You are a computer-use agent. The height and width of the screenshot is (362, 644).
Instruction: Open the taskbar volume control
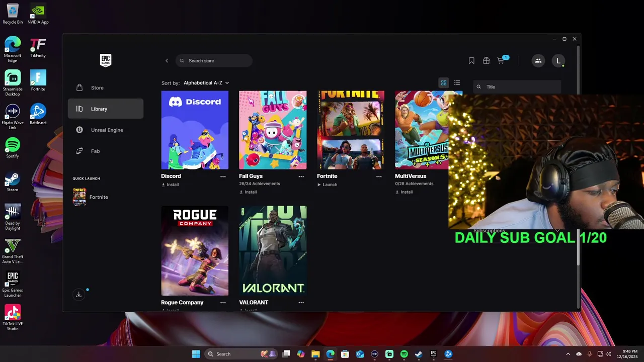(609, 354)
